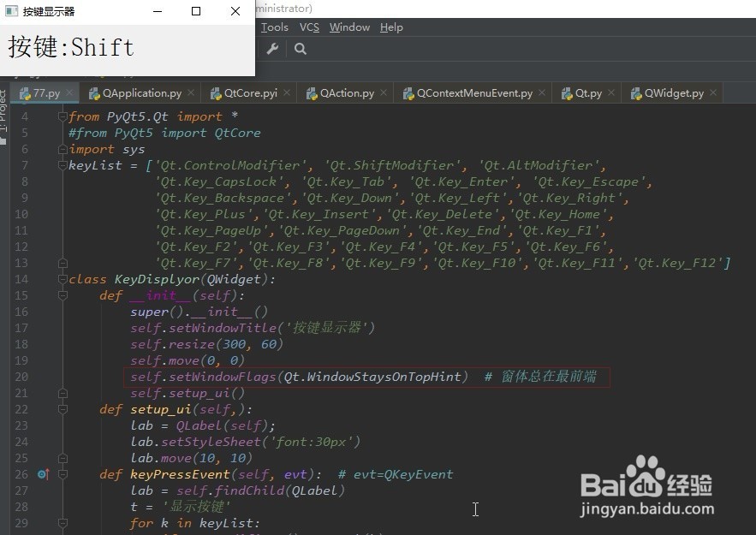The width and height of the screenshot is (756, 535).
Task: Close the Qt.py tab
Action: [611, 92]
